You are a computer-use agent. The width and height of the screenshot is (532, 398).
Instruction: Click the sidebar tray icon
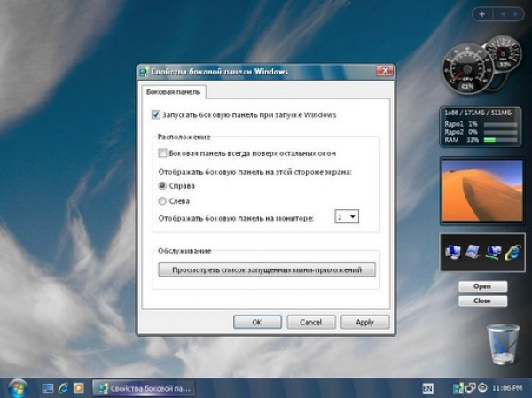tap(458, 388)
